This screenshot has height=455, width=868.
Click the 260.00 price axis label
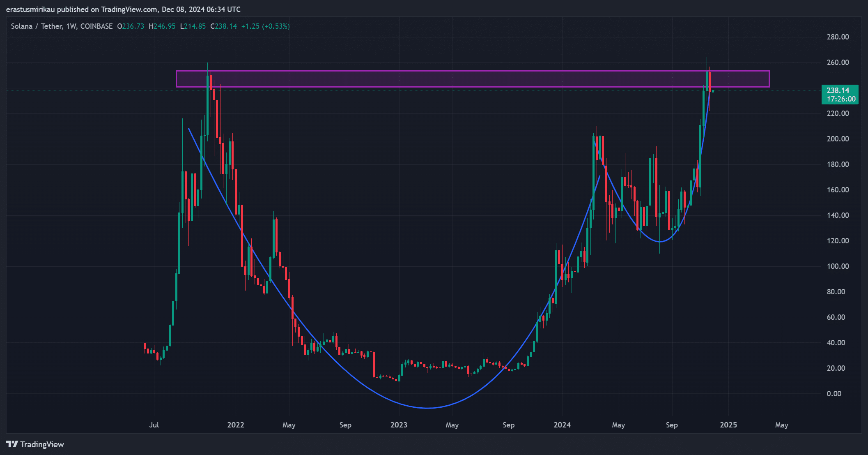(x=838, y=62)
